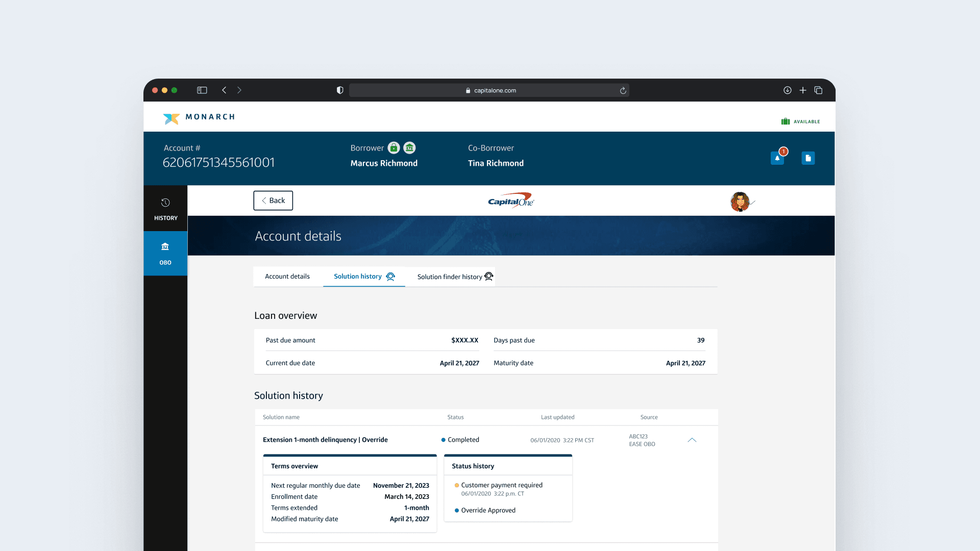
Task: Show the browser tab overview icon
Action: tap(818, 90)
